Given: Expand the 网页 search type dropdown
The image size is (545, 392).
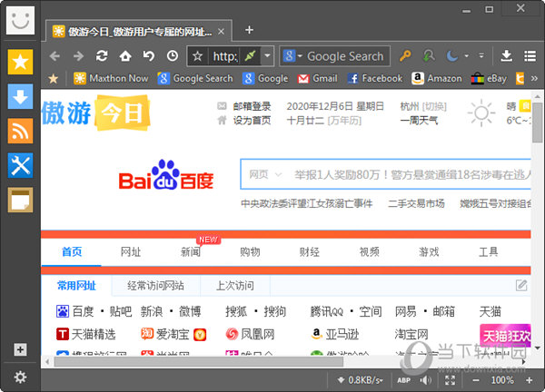Looking at the screenshot, I should click(x=265, y=174).
